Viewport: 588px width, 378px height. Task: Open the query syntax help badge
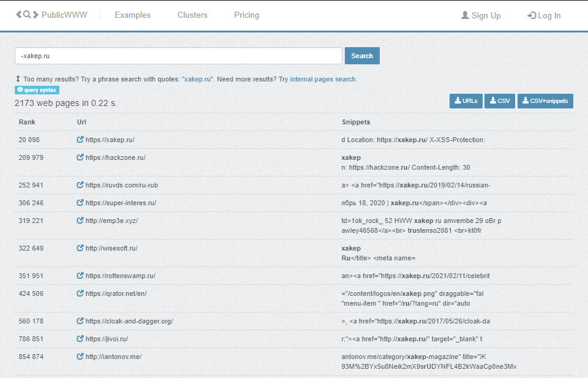coord(37,90)
